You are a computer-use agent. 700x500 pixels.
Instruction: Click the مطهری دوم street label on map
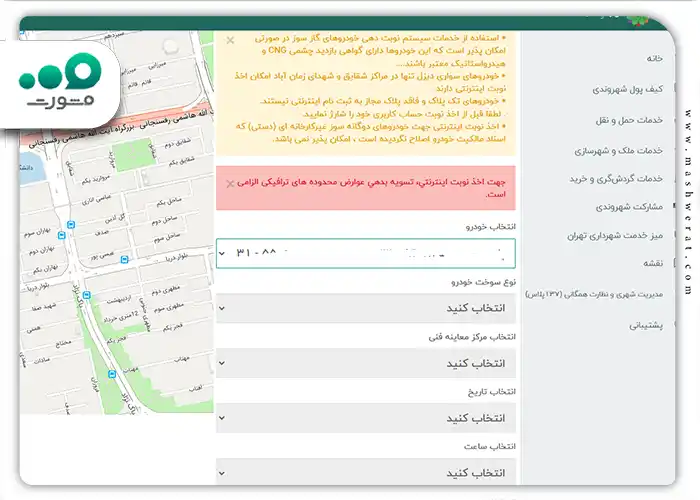166,290
